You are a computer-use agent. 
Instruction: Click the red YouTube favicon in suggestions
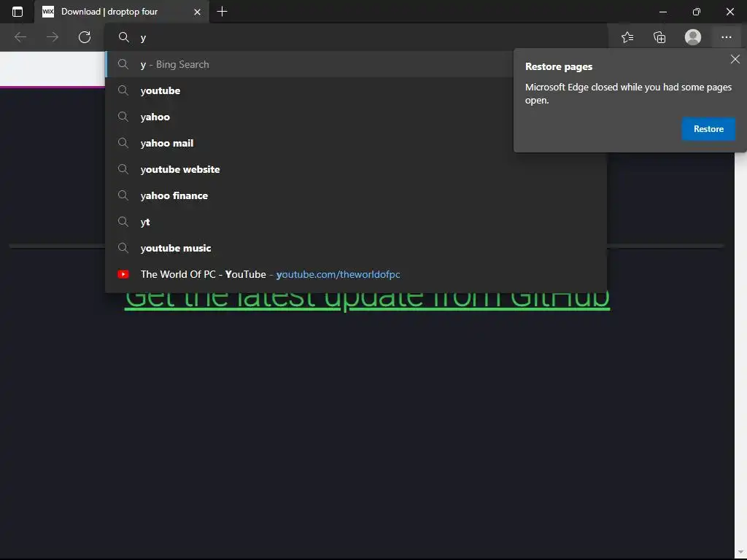click(123, 274)
